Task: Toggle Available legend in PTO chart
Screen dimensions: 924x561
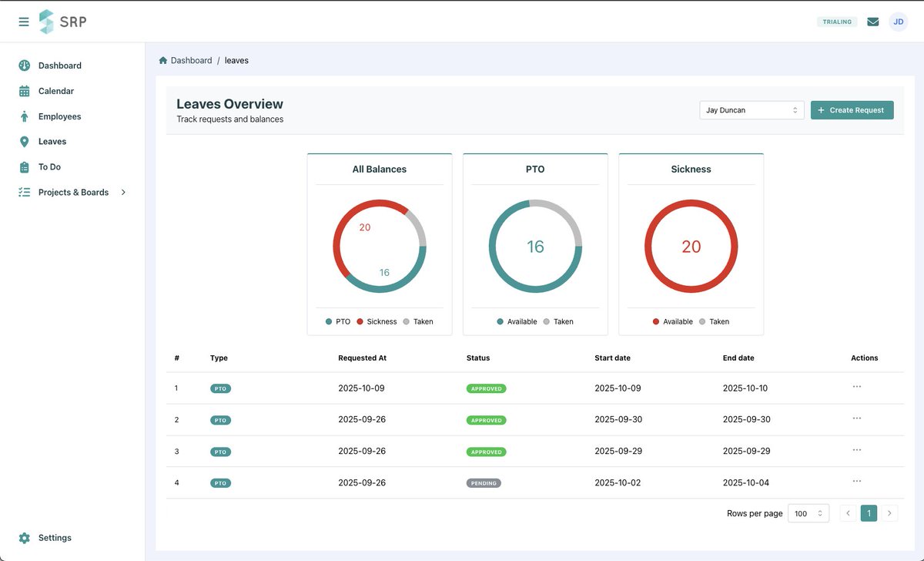Action: [517, 321]
